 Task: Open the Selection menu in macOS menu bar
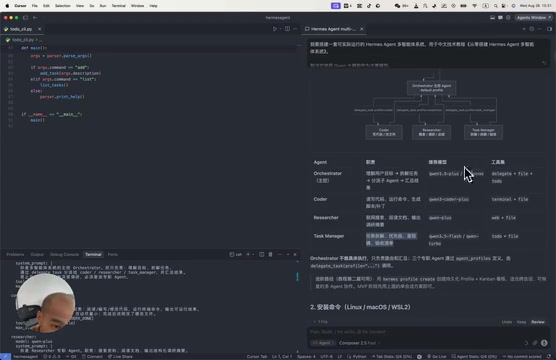62,6
